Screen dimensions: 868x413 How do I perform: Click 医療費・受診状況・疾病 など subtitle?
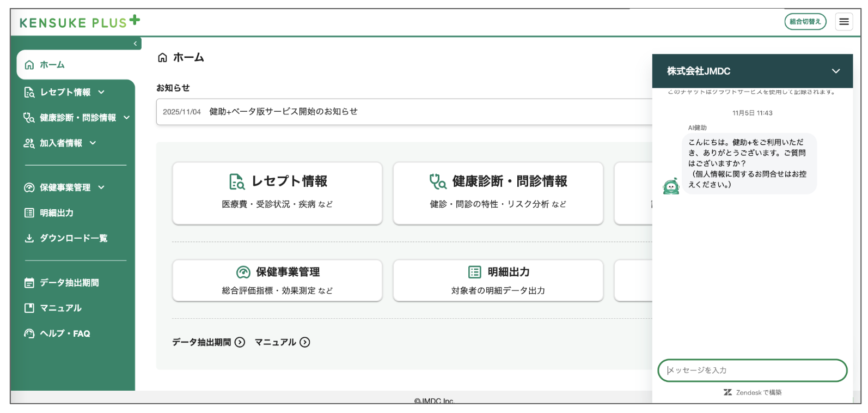tap(277, 204)
